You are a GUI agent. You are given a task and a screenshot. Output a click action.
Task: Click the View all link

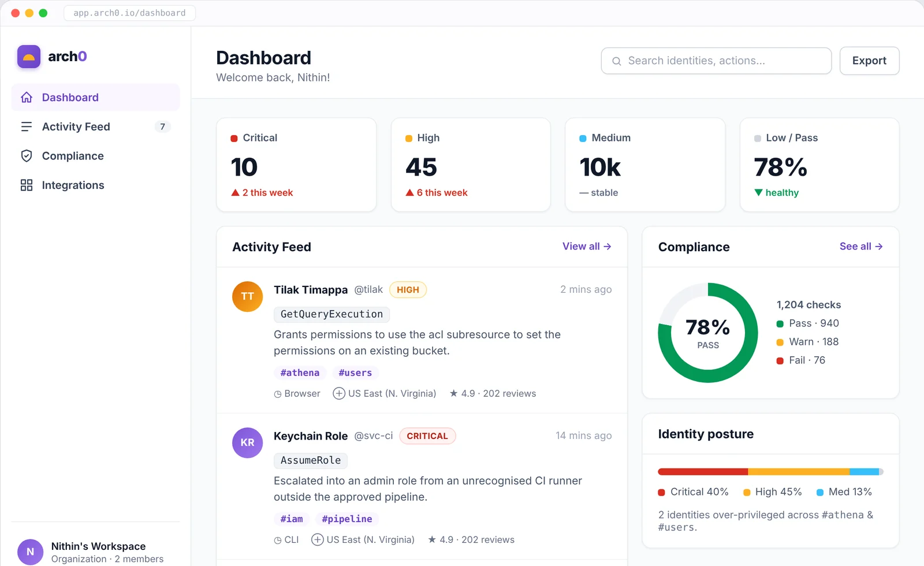(x=587, y=247)
